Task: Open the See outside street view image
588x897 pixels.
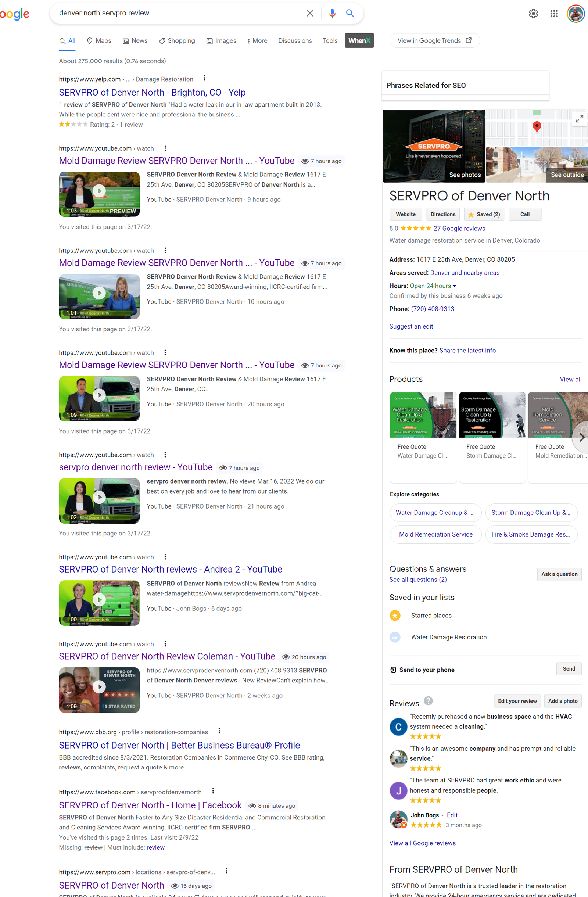Action: (x=537, y=165)
